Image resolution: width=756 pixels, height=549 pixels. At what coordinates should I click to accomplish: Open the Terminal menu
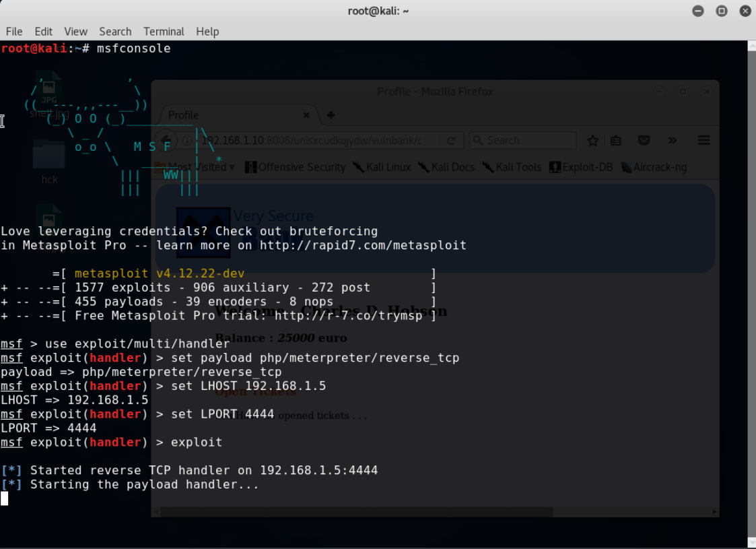[x=164, y=32]
